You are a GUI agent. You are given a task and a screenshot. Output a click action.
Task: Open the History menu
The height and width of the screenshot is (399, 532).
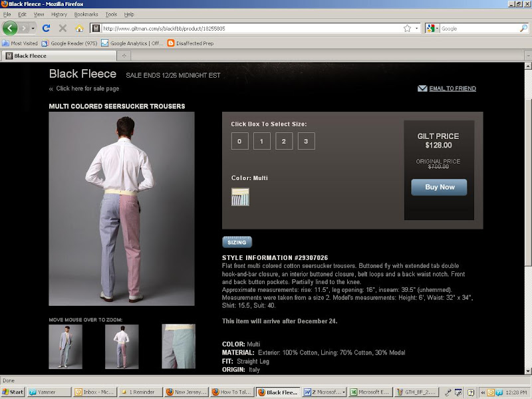pos(59,14)
